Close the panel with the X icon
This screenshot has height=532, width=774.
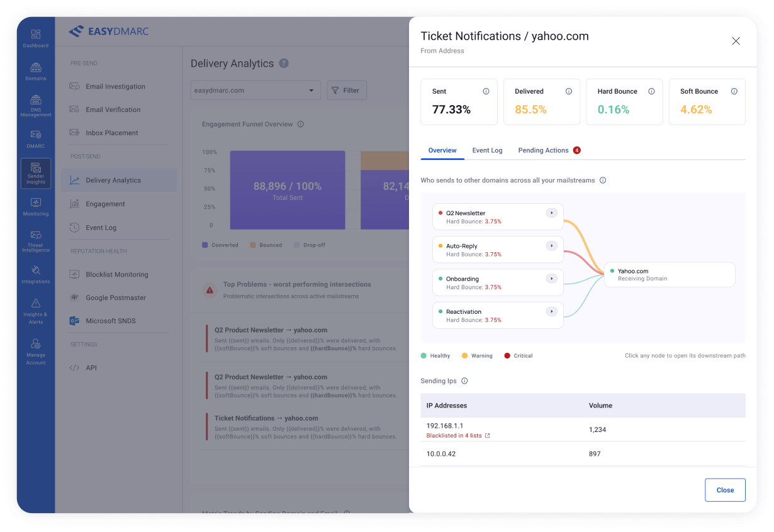(x=736, y=41)
